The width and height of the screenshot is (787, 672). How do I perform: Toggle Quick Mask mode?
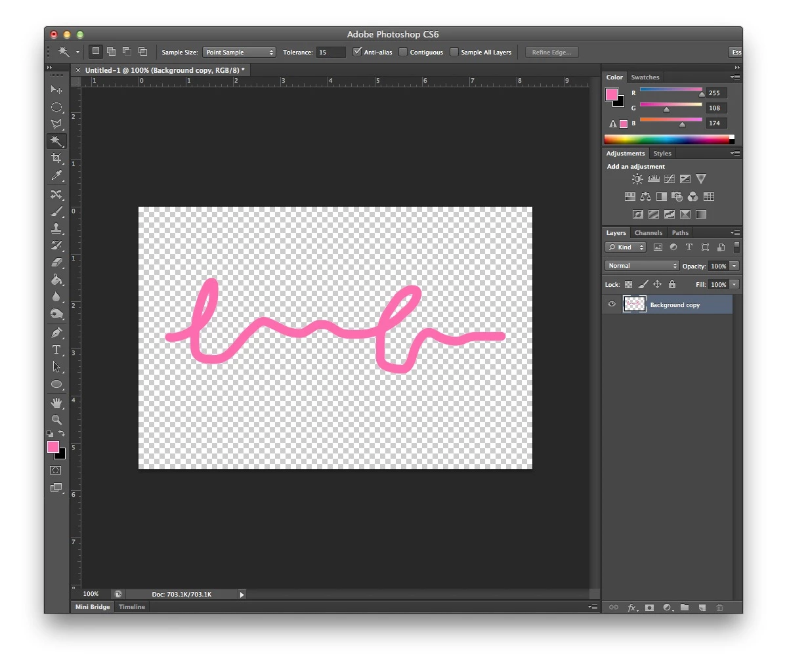tap(56, 471)
